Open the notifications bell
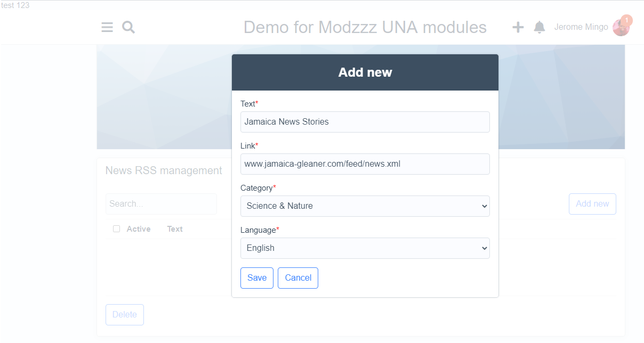644x343 pixels. pos(540,27)
